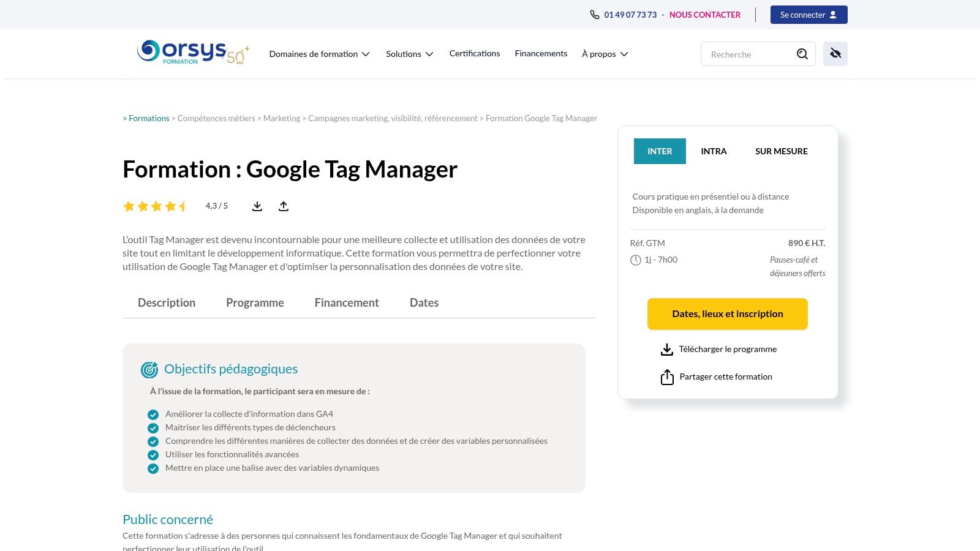Click the star rating icons

[x=156, y=206]
